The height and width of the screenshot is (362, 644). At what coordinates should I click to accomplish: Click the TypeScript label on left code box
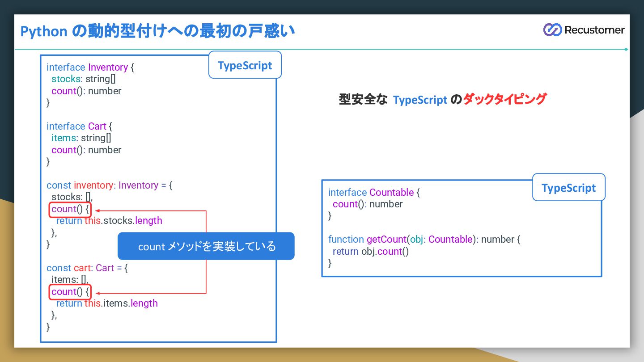tap(245, 65)
